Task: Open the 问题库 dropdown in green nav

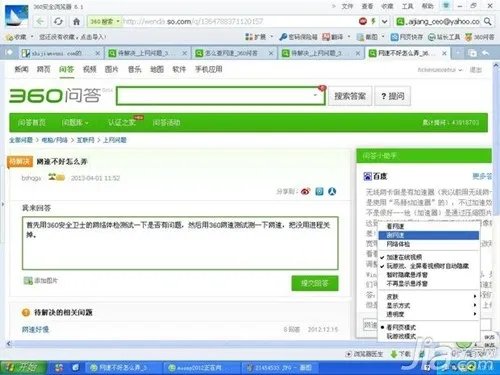Action: [x=75, y=123]
